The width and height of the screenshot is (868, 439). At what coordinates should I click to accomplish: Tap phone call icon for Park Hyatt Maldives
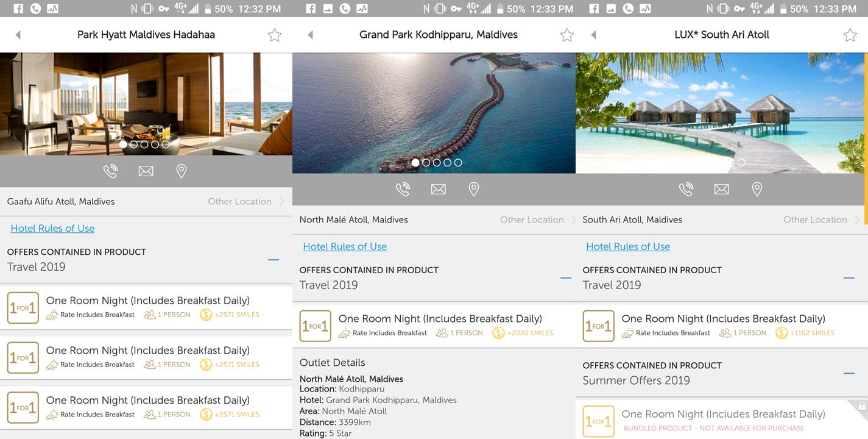(x=110, y=171)
